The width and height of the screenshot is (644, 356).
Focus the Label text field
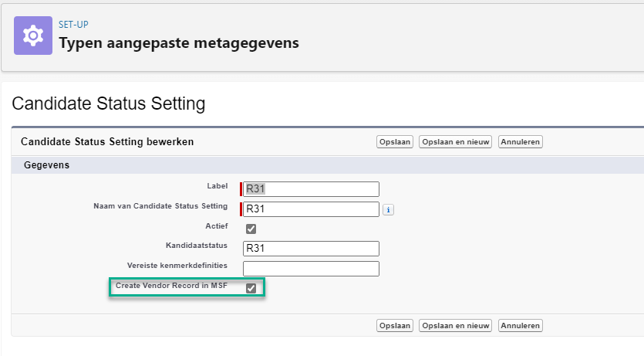tap(311, 189)
